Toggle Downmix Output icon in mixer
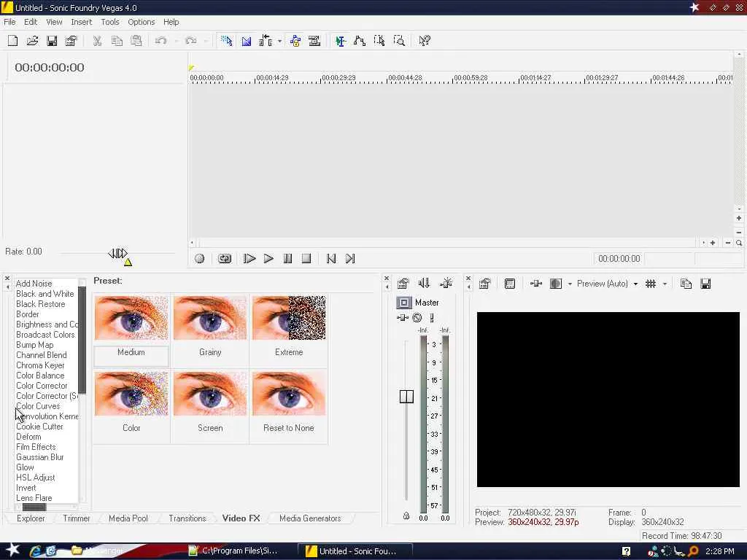 tap(424, 284)
